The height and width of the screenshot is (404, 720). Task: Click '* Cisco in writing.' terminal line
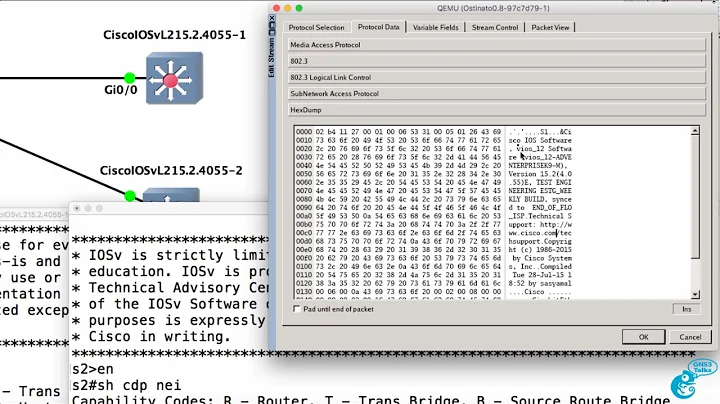click(151, 337)
